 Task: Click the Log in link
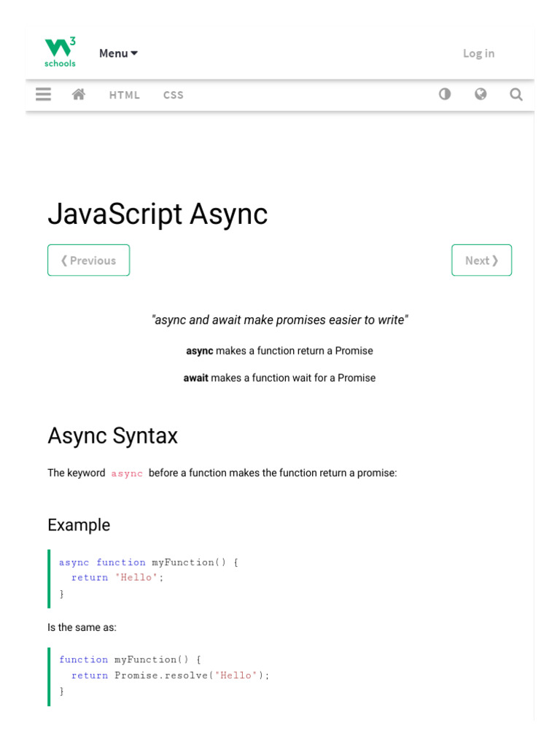pyautogui.click(x=478, y=53)
